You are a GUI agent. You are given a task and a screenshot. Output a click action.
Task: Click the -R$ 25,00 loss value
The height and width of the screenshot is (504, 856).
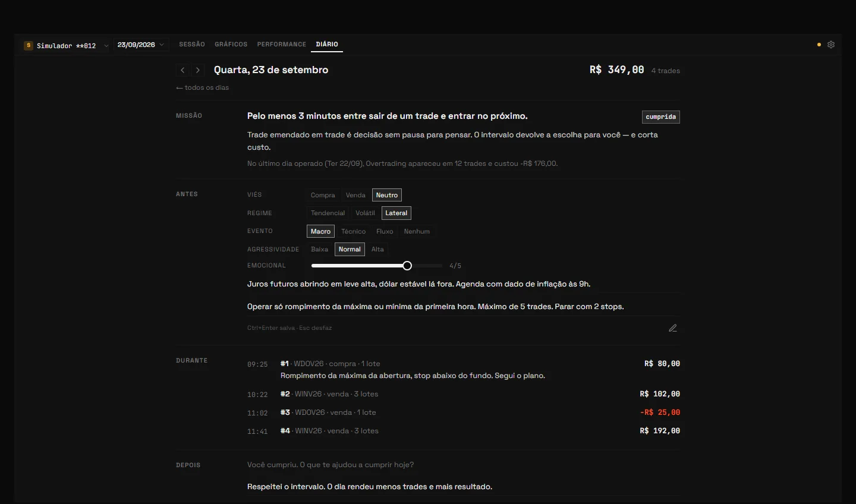[660, 412]
